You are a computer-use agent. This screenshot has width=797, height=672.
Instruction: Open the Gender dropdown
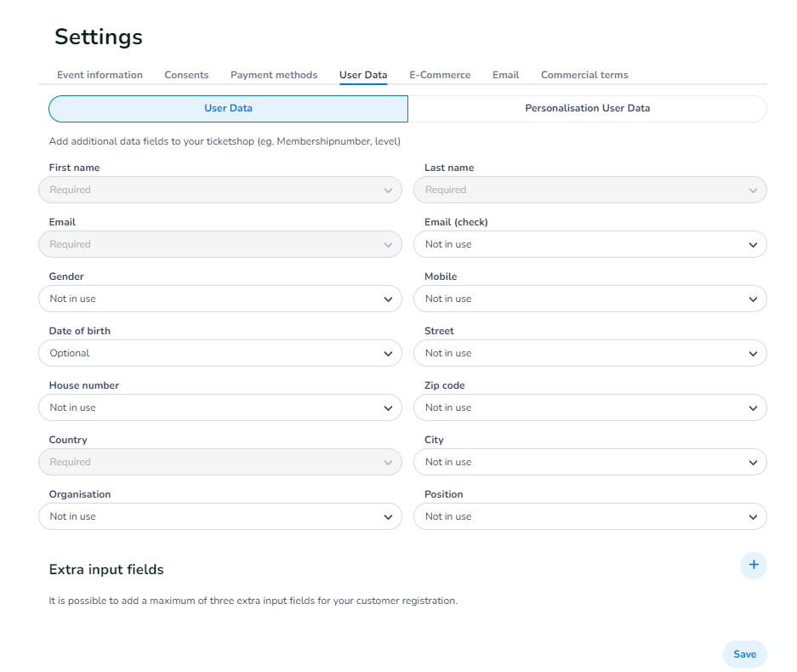point(219,299)
